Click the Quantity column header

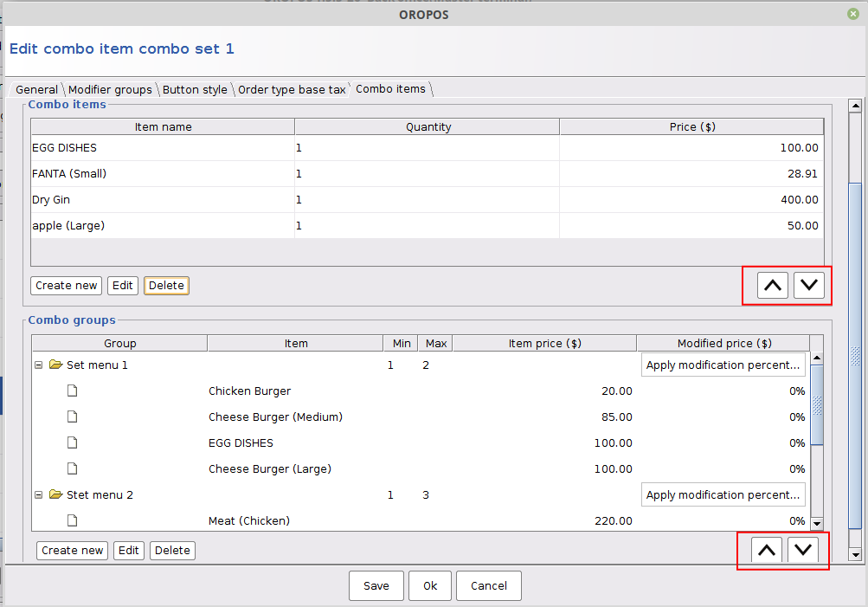coord(428,126)
